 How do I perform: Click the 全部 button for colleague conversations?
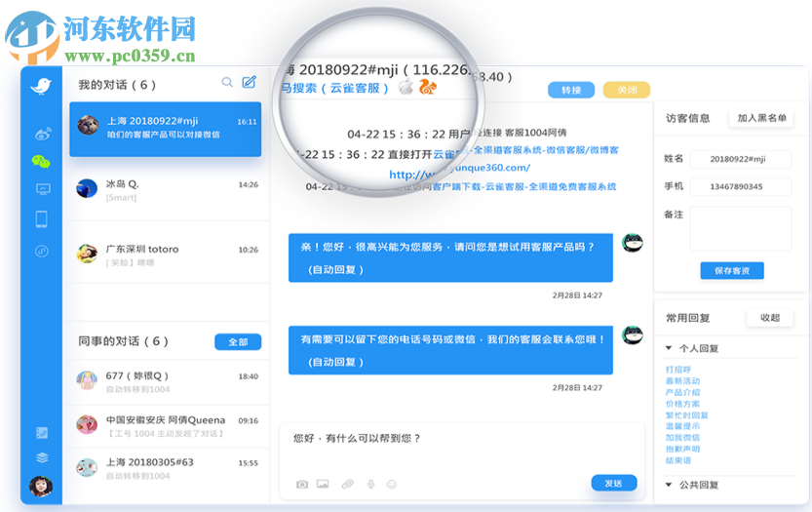click(238, 342)
